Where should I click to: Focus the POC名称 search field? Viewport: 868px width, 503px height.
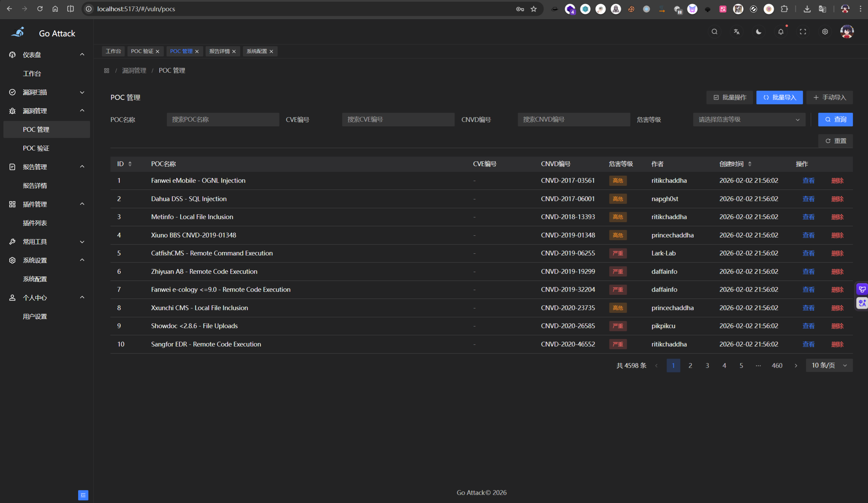click(223, 120)
